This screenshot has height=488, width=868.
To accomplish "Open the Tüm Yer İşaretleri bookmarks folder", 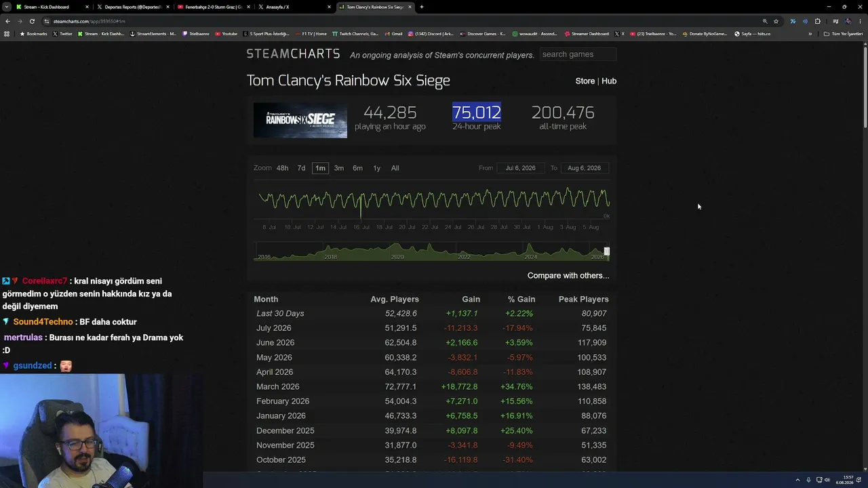I will pyautogui.click(x=843, y=34).
